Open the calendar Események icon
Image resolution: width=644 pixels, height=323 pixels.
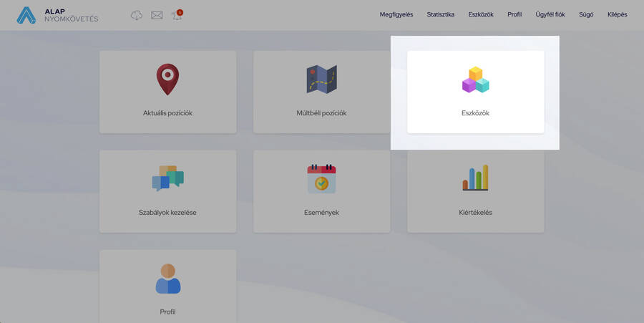[x=321, y=178]
